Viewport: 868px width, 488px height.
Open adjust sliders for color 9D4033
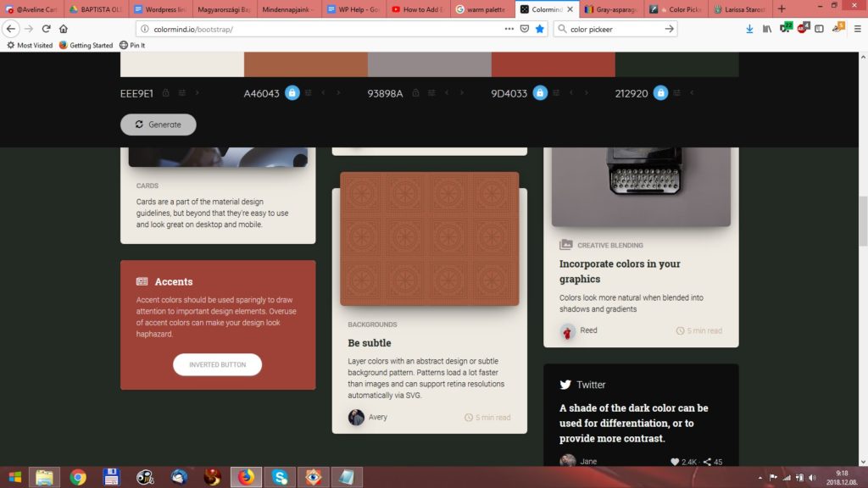click(x=556, y=93)
